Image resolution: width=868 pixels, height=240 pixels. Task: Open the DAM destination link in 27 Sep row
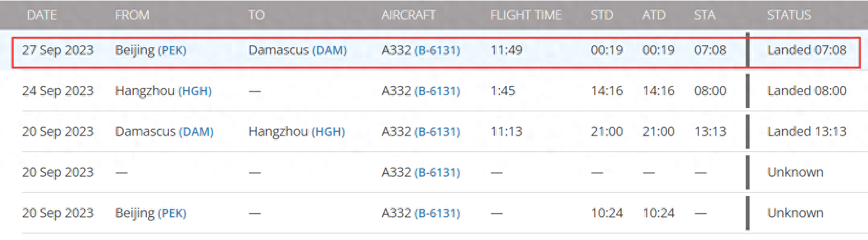click(x=330, y=50)
